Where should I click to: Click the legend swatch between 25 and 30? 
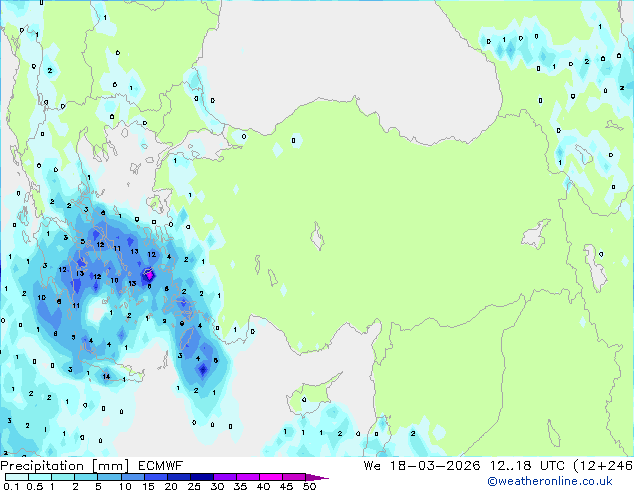(201, 477)
